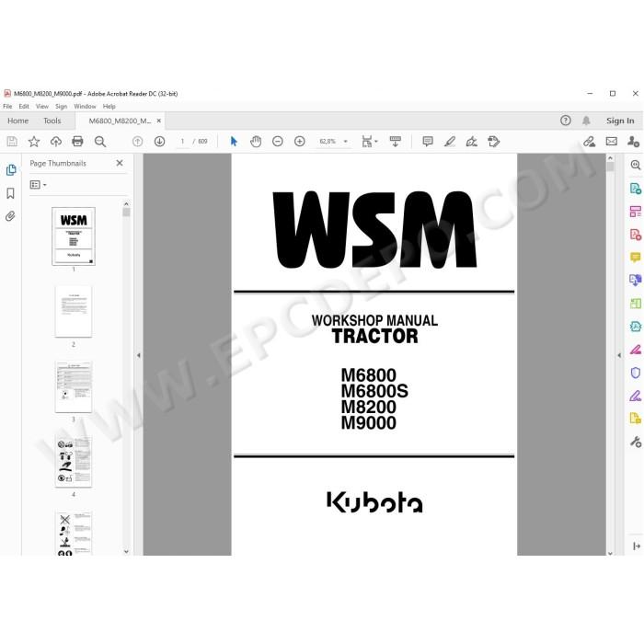Expand right tools pane arrow at bottom
This screenshot has width=644, height=644.
coord(637,546)
